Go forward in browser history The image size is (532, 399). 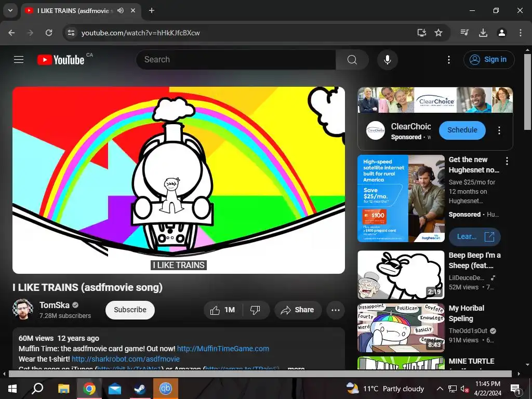[30, 33]
